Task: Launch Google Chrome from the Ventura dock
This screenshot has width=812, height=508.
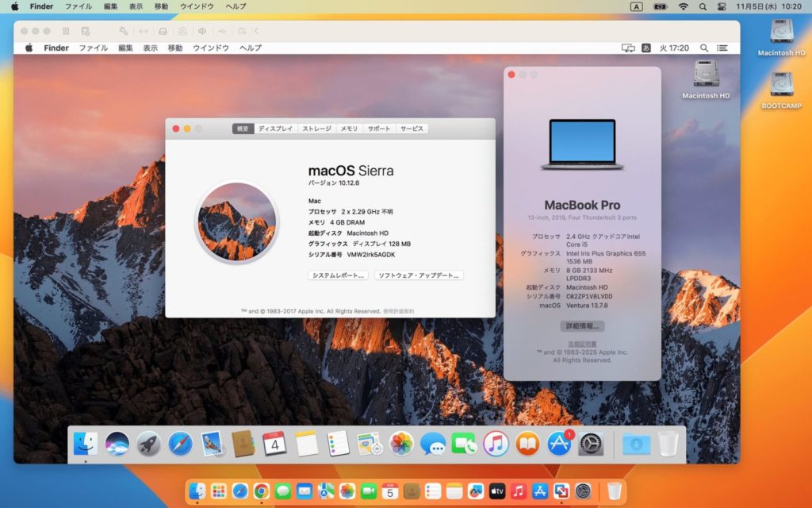Action: pos(262,491)
